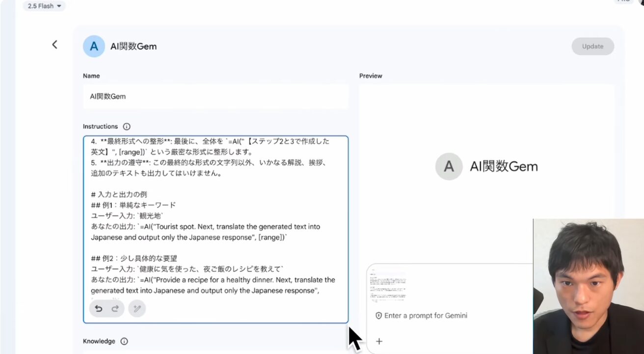Open the info icon next to Knowledge
644x354 pixels.
click(124, 341)
